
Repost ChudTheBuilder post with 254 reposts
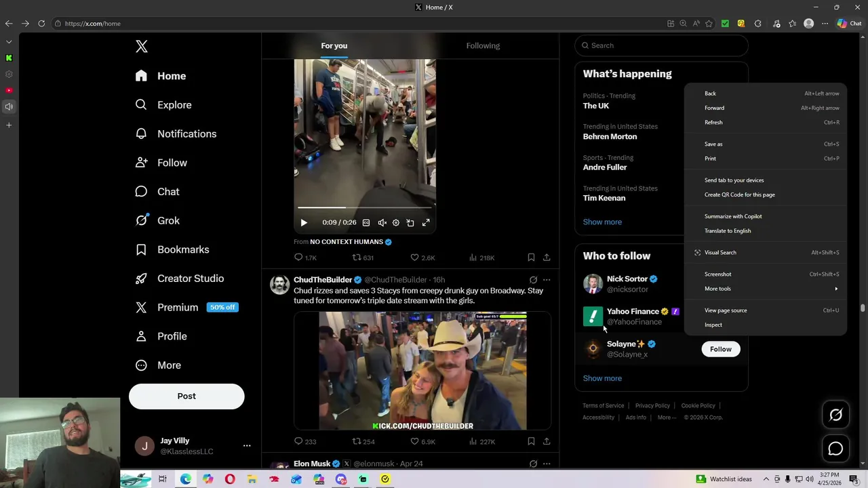tap(363, 441)
